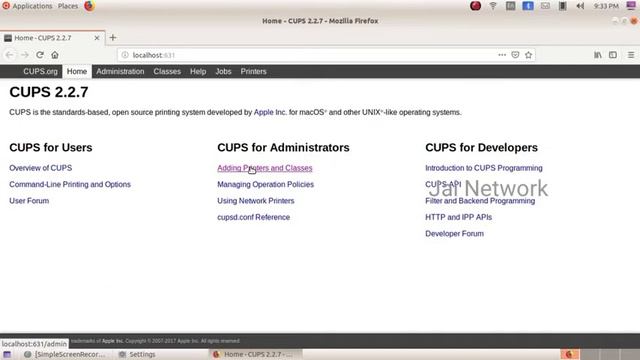
Task: Open cupsd.conf Reference link
Action: click(x=253, y=217)
